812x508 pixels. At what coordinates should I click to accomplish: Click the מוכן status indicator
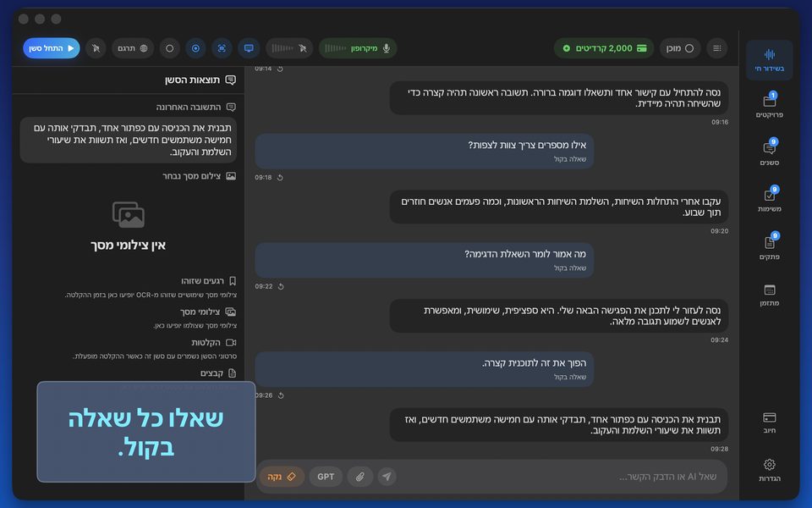pos(680,48)
